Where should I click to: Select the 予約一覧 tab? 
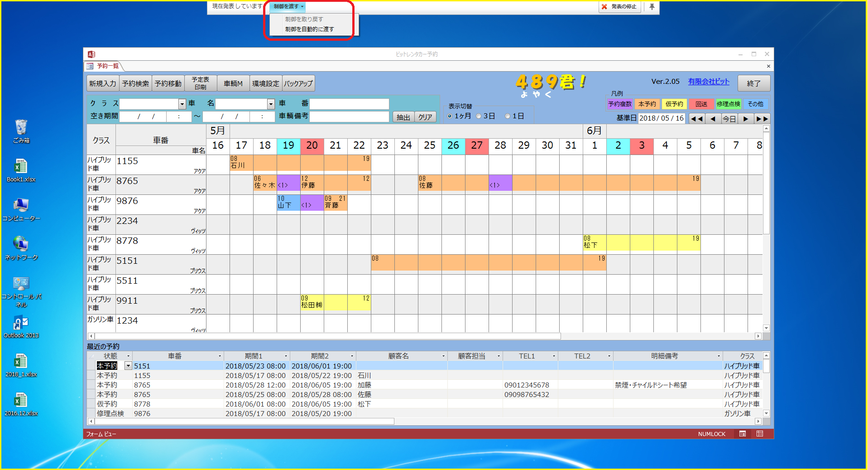tap(103, 66)
